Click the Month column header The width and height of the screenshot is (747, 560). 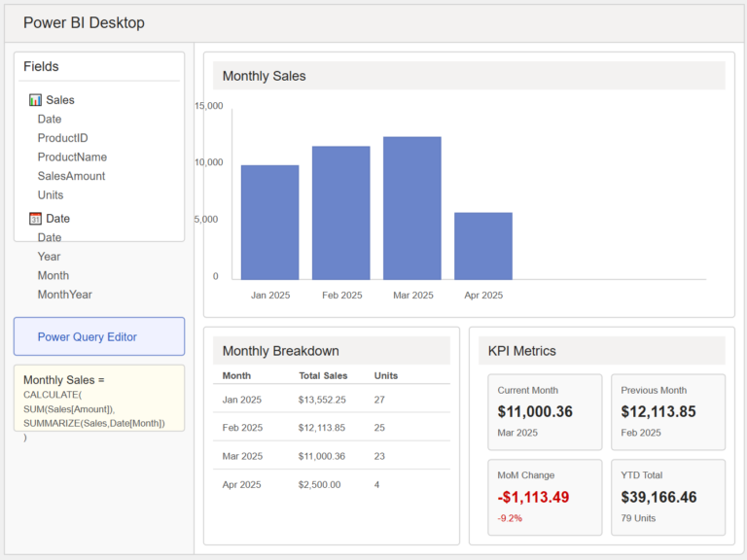click(x=236, y=375)
